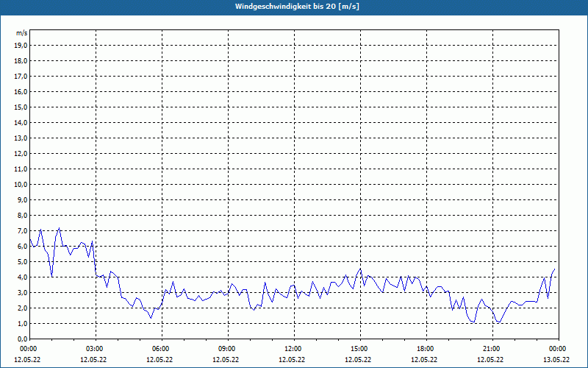Click the 12.05.22 date under 21:00
Image resolution: width=588 pixels, height=368 pixels.
point(490,360)
